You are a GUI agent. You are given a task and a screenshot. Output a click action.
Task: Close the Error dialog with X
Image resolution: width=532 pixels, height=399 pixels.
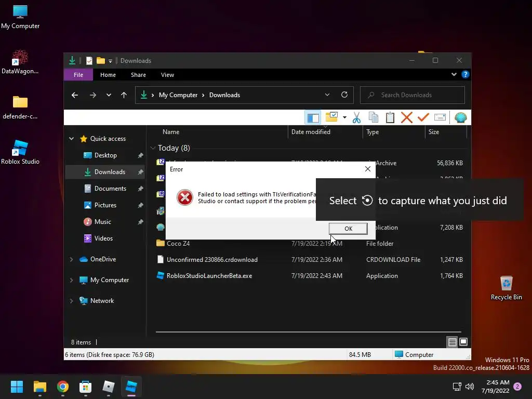(x=367, y=169)
